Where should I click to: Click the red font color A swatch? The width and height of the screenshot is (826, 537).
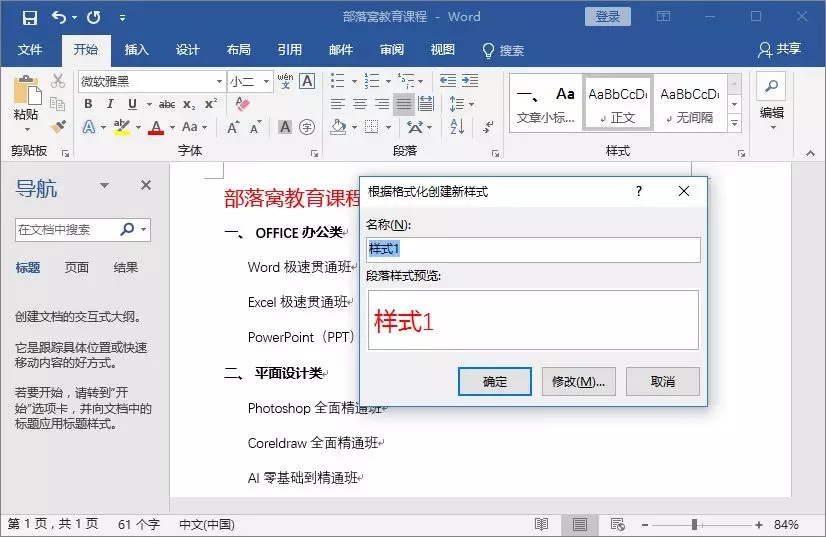(x=156, y=128)
